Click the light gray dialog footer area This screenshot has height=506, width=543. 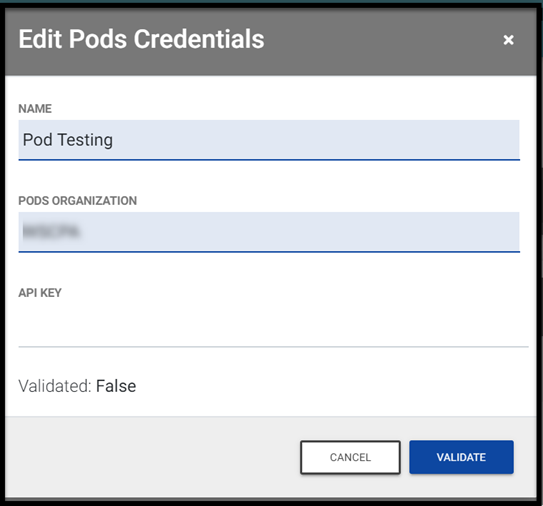[x=152, y=457]
